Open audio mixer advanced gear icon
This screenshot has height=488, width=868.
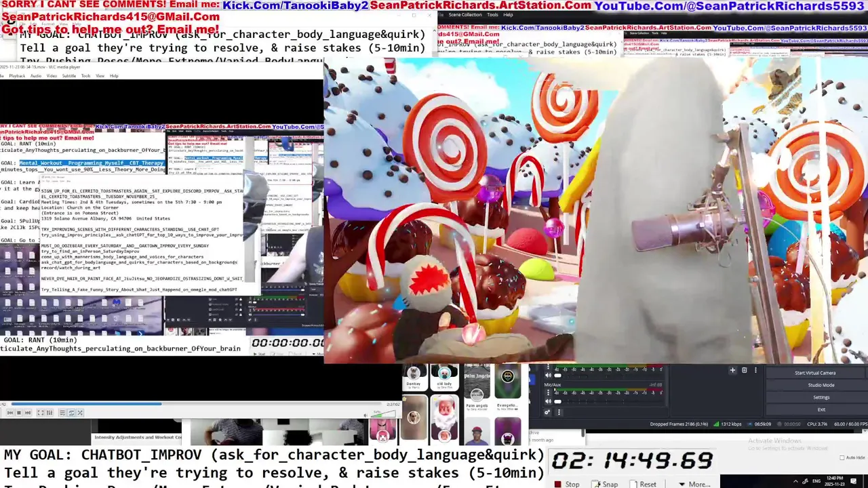pyautogui.click(x=547, y=412)
